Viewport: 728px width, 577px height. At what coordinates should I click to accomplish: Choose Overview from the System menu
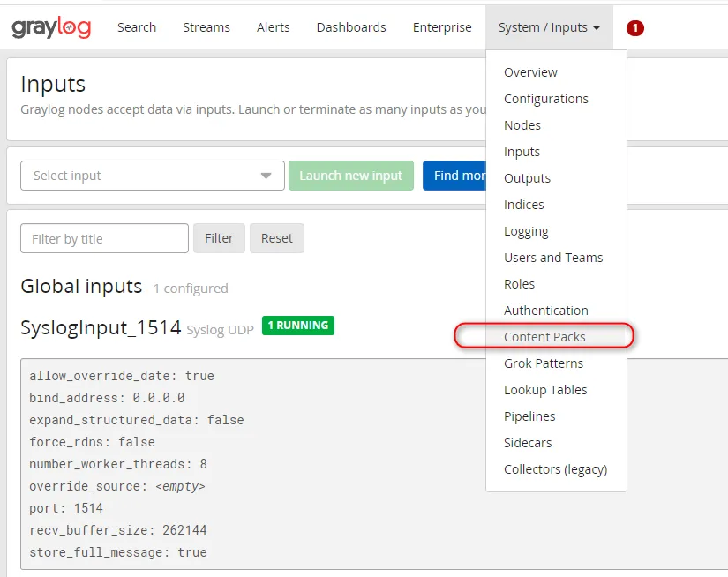530,72
